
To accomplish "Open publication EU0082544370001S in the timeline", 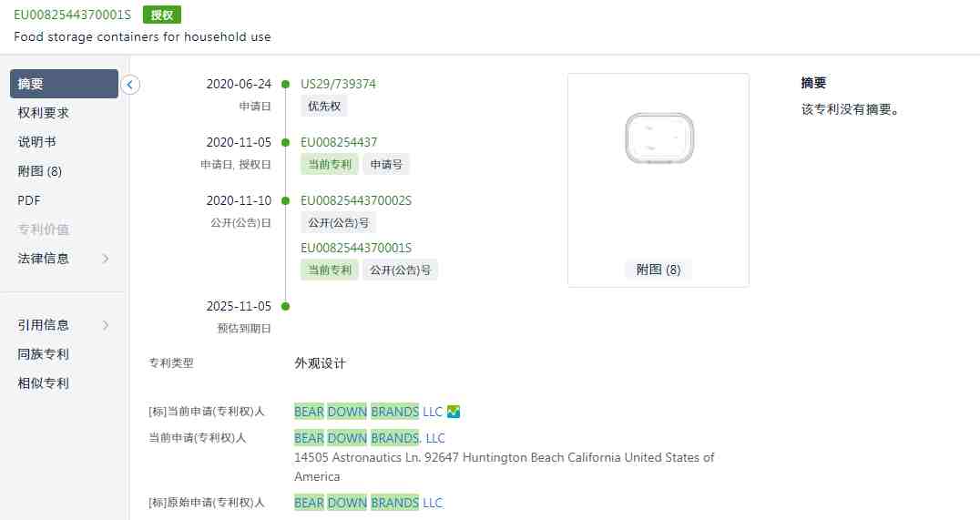I will 356,248.
